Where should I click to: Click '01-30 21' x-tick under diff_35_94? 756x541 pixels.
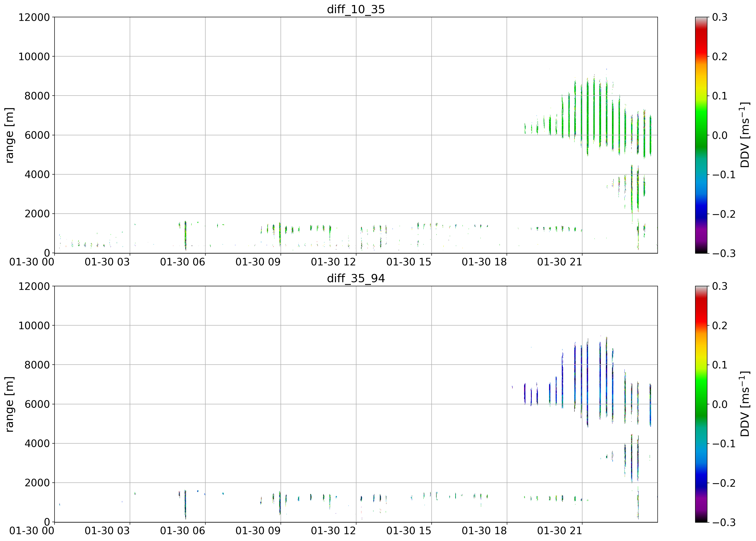click(x=560, y=531)
